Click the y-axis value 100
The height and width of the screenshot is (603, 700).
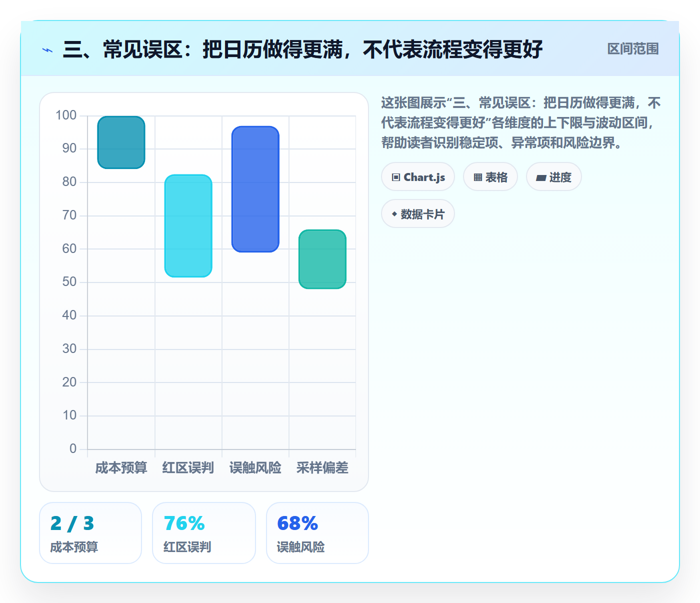point(66,115)
